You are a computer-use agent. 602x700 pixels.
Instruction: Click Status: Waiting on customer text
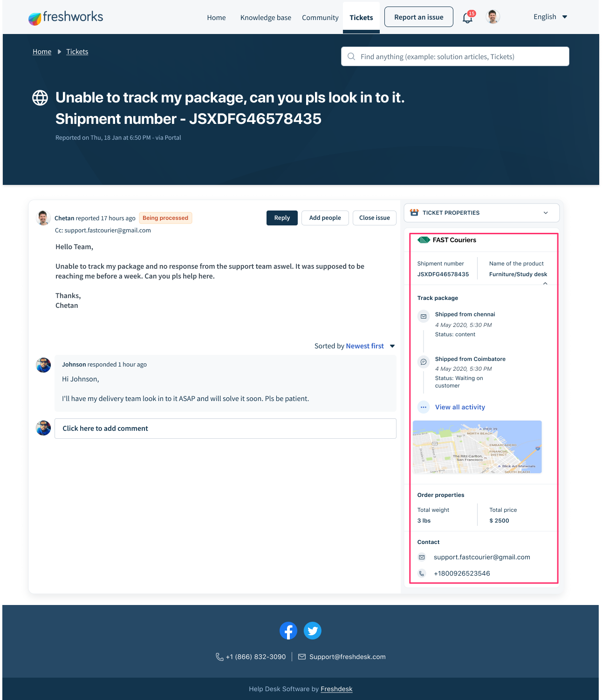(459, 382)
